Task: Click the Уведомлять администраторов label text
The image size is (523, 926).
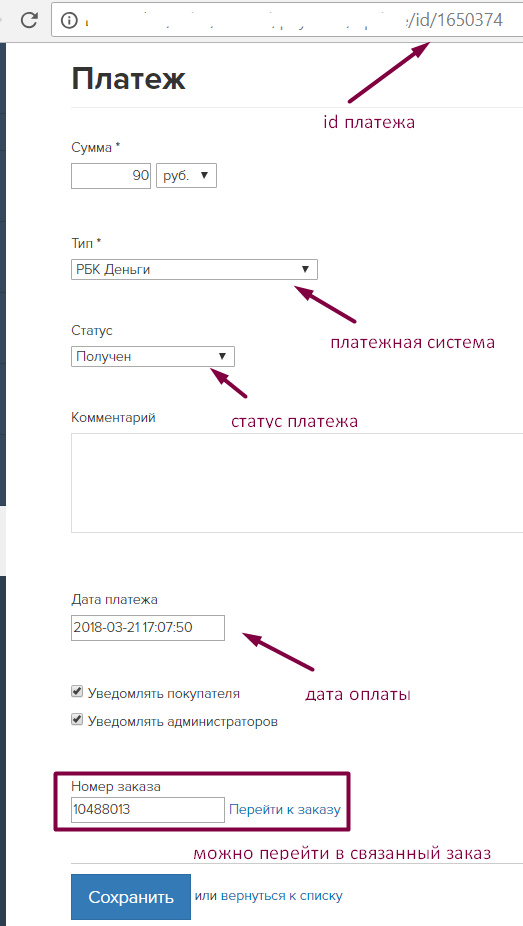Action: 182,722
